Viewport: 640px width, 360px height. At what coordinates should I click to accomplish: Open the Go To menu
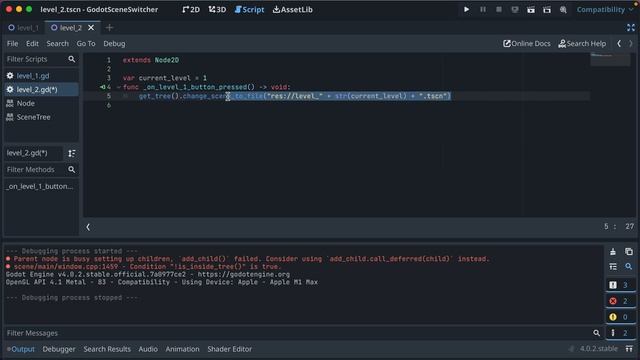[86, 44]
